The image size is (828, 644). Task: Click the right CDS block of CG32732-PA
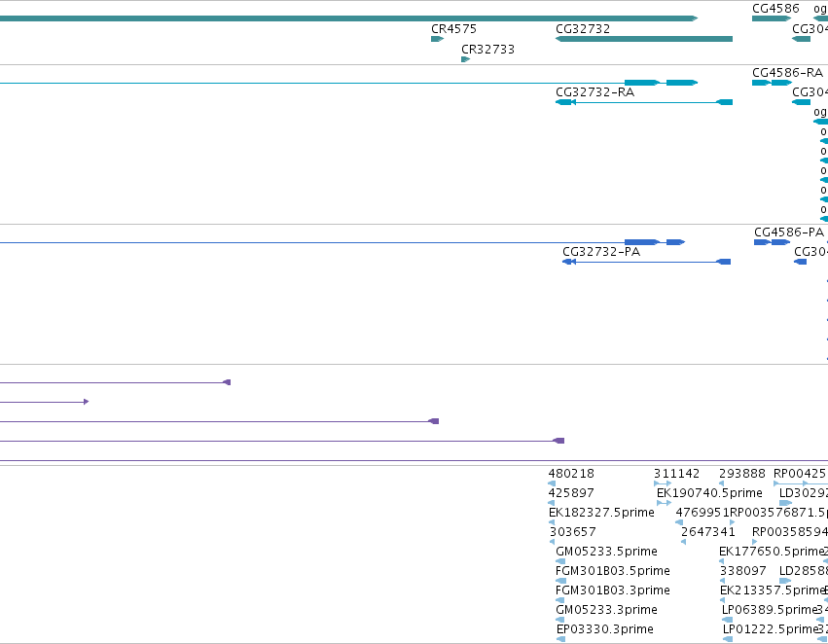pyautogui.click(x=724, y=262)
